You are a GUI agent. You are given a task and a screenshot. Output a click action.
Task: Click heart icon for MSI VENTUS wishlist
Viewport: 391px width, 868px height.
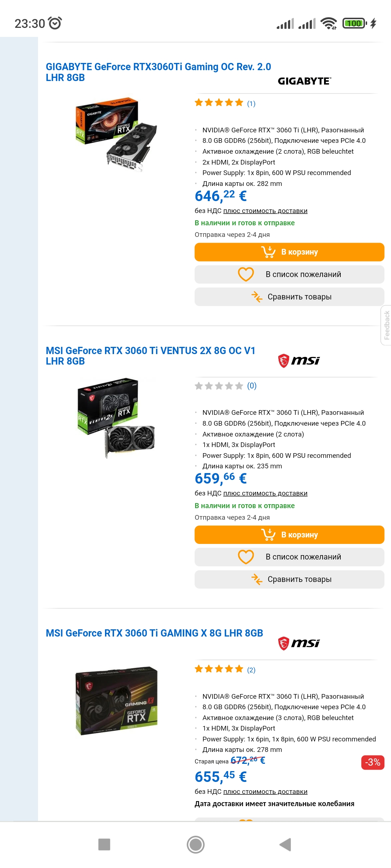(246, 557)
